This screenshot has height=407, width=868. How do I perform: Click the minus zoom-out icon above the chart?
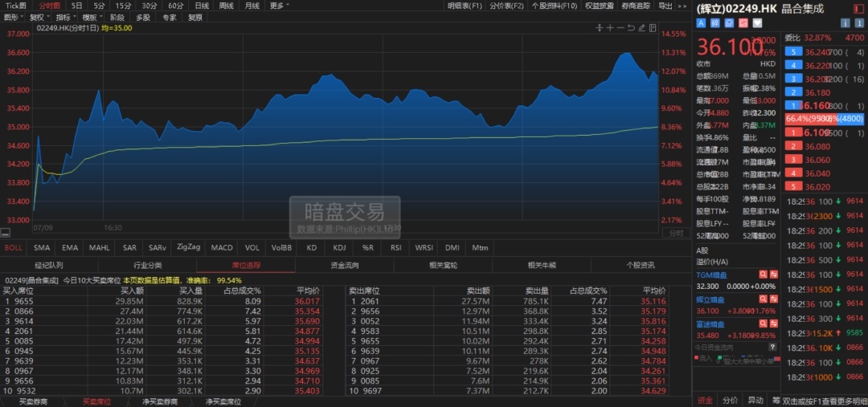(620, 27)
